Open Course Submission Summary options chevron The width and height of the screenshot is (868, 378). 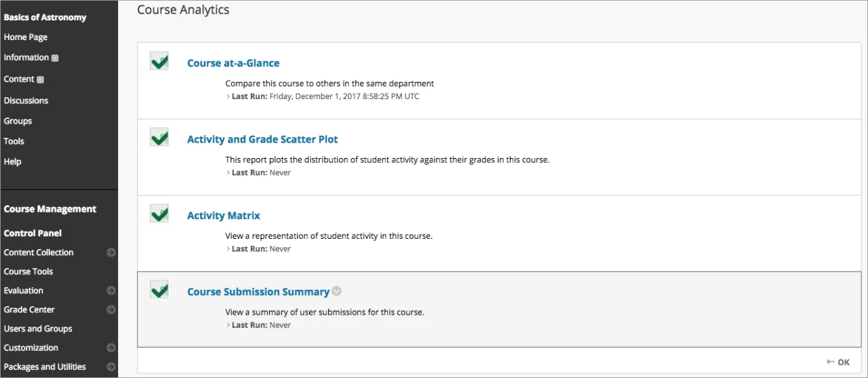(337, 291)
